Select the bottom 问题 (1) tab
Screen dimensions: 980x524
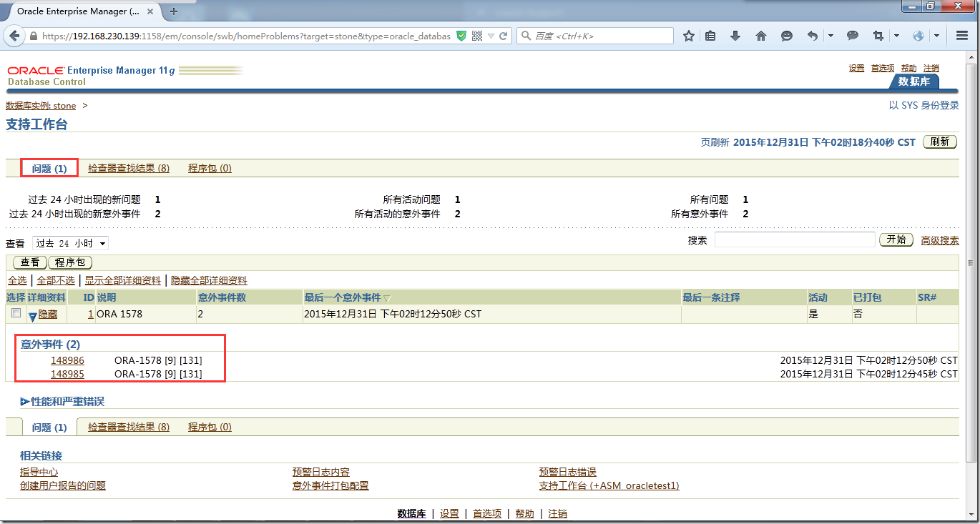(49, 427)
